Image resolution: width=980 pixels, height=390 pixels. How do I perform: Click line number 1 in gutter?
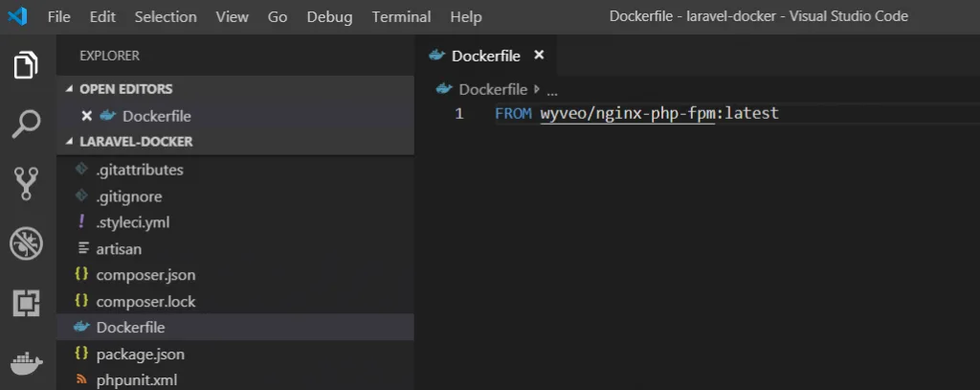click(x=459, y=114)
